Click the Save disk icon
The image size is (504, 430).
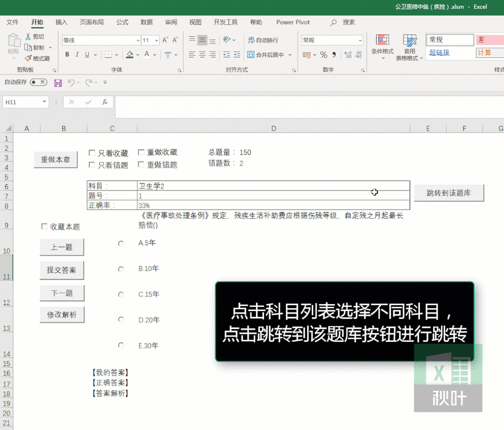[x=58, y=83]
